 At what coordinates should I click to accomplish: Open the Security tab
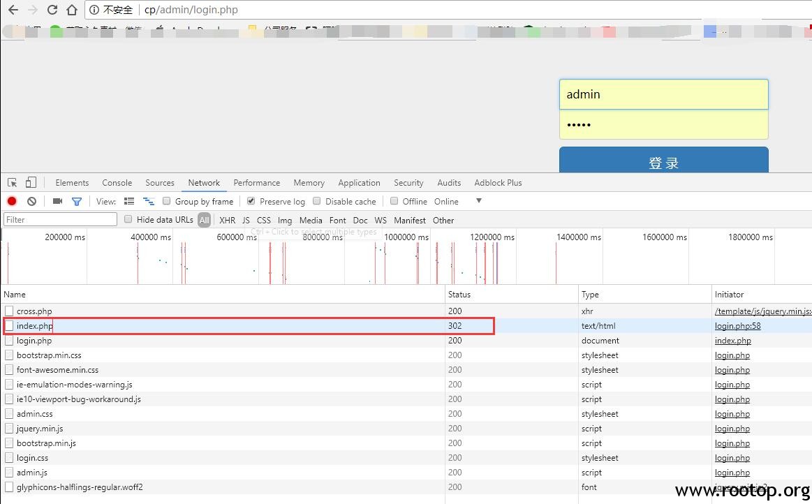click(408, 183)
